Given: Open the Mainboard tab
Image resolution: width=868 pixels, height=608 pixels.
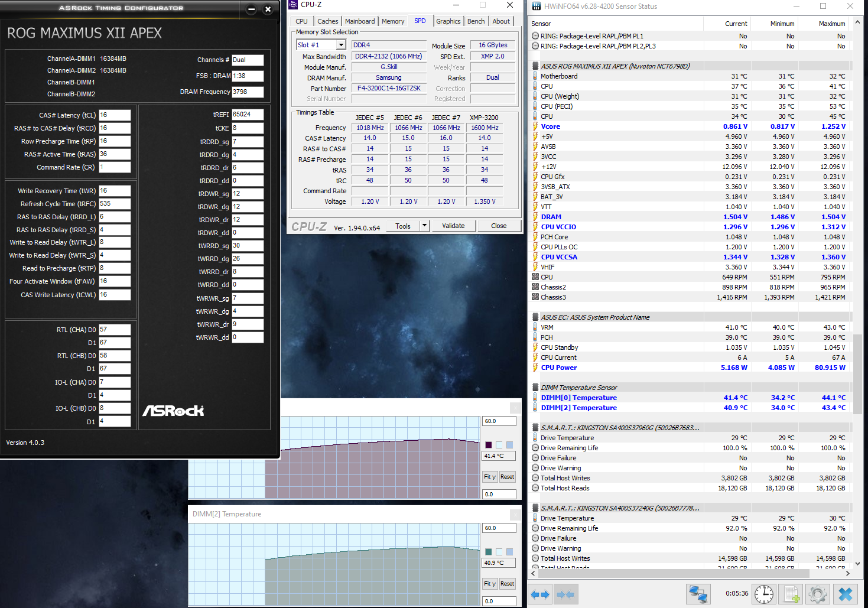Looking at the screenshot, I should (360, 21).
